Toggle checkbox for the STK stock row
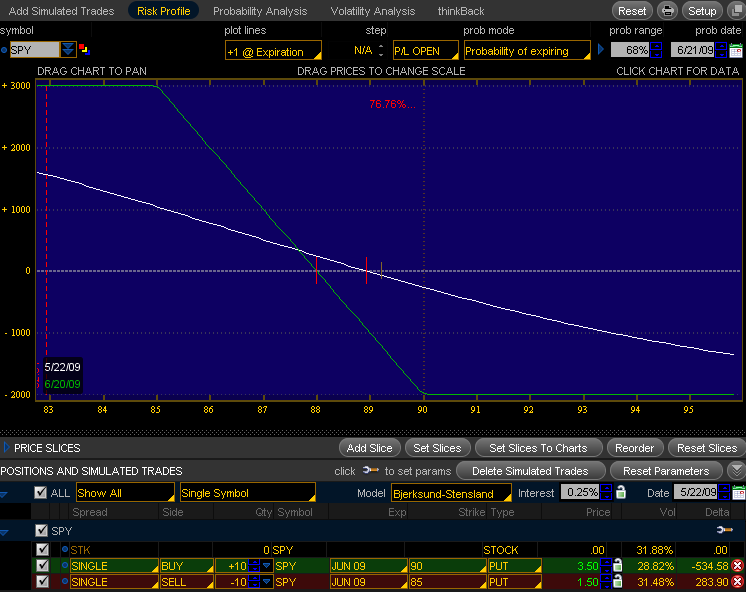 click(x=41, y=550)
